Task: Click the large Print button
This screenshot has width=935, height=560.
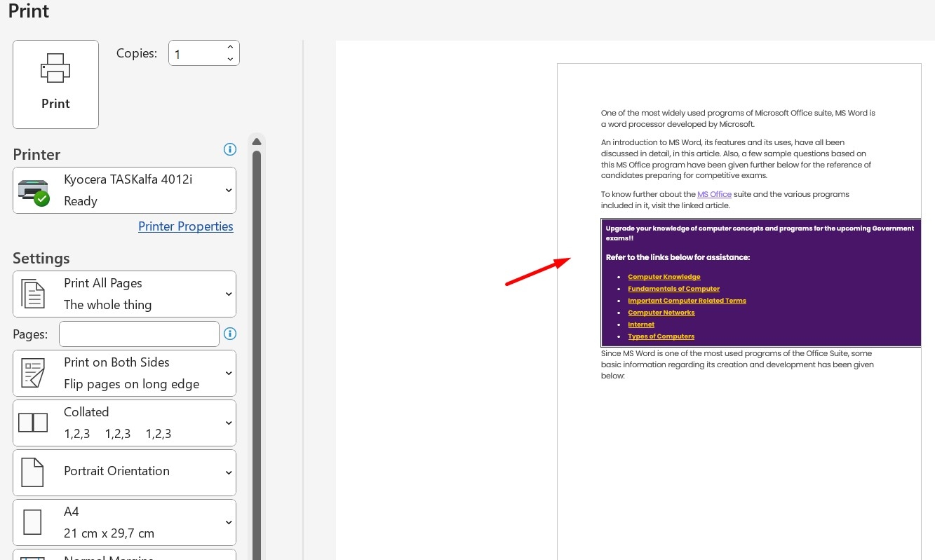Action: (55, 84)
